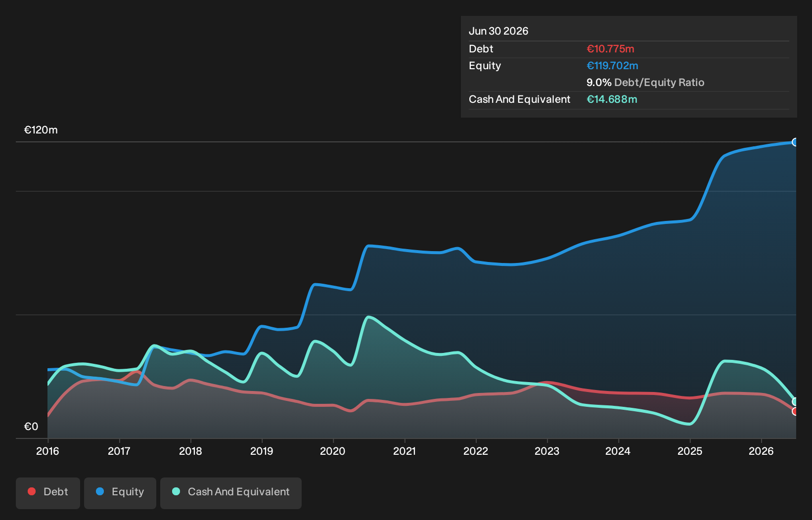Click the Jun 30 2026 tooltip date
The image size is (812, 520).
pos(498,31)
